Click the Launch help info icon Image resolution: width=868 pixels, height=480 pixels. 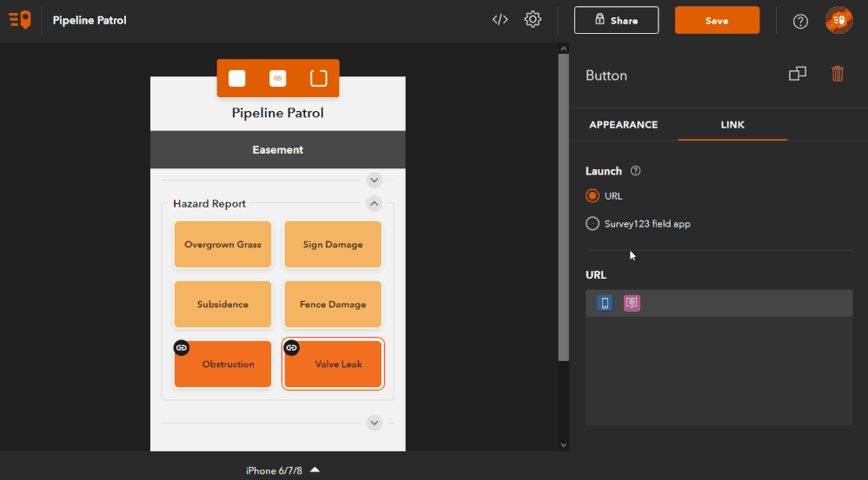635,171
